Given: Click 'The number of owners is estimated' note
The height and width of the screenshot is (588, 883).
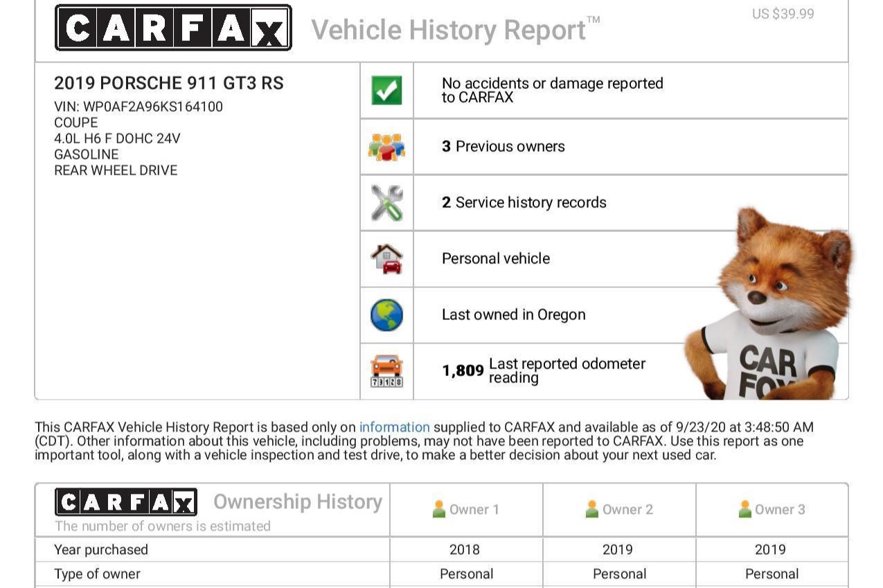Looking at the screenshot, I should (x=163, y=526).
